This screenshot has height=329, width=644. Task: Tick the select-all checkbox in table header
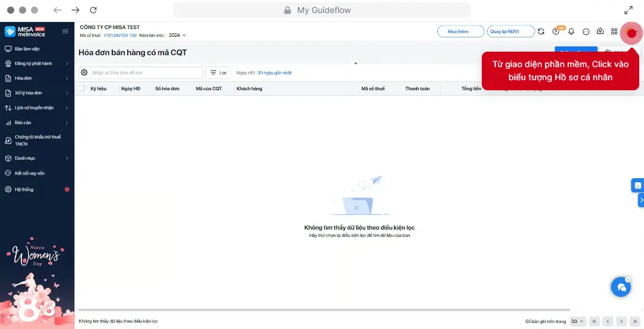pyautogui.click(x=81, y=88)
